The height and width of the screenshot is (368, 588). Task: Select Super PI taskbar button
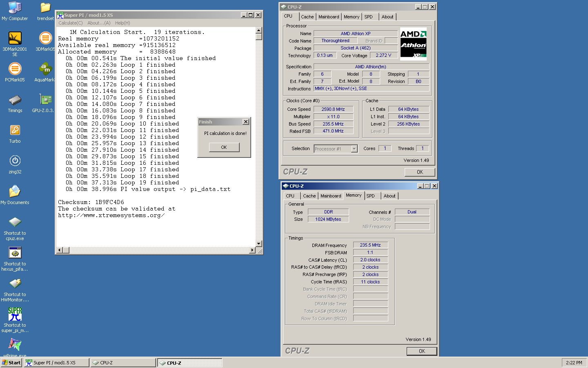click(57, 363)
